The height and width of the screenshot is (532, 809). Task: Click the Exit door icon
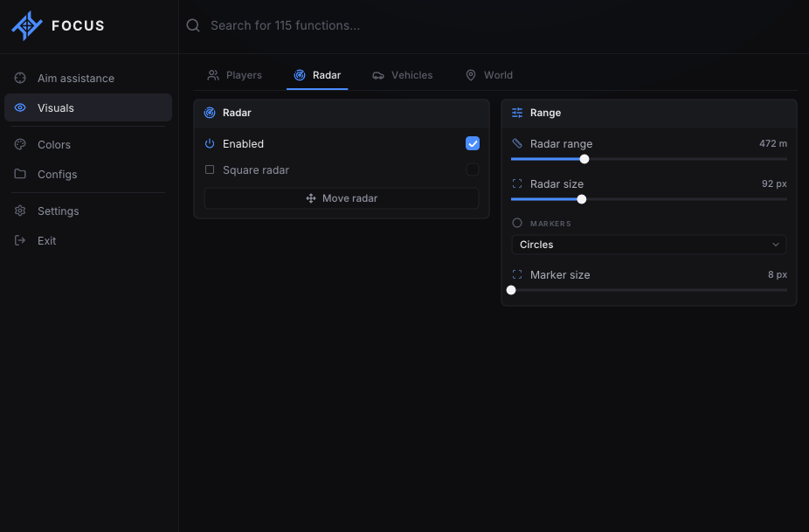(x=20, y=240)
